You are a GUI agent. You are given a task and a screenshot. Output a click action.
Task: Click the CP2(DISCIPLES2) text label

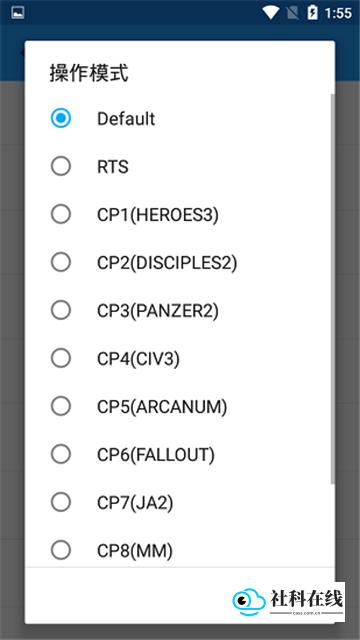(167, 263)
